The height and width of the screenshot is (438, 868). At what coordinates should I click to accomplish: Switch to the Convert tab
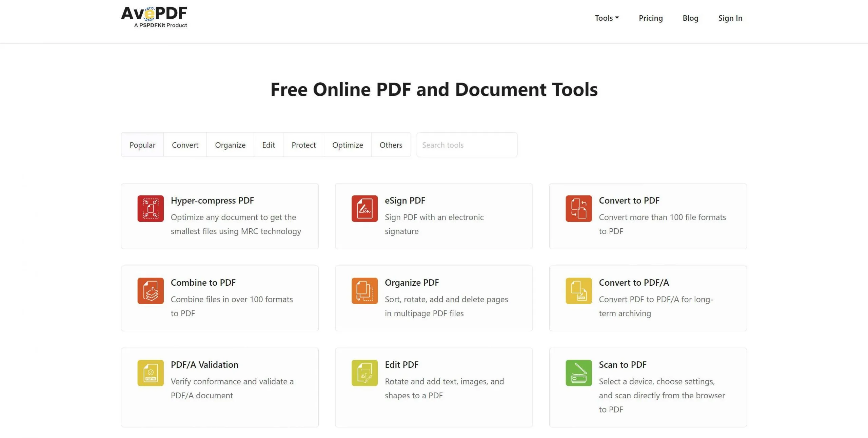[185, 145]
